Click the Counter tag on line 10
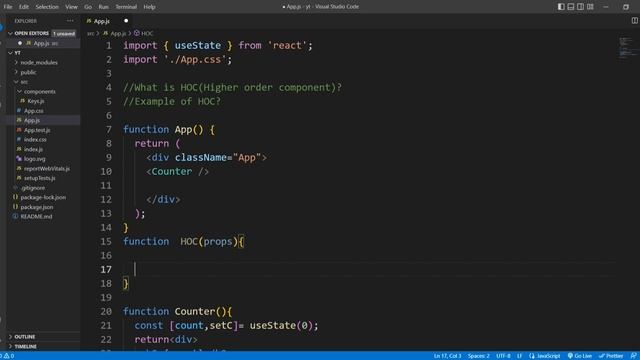The image size is (640, 360). tap(172, 171)
